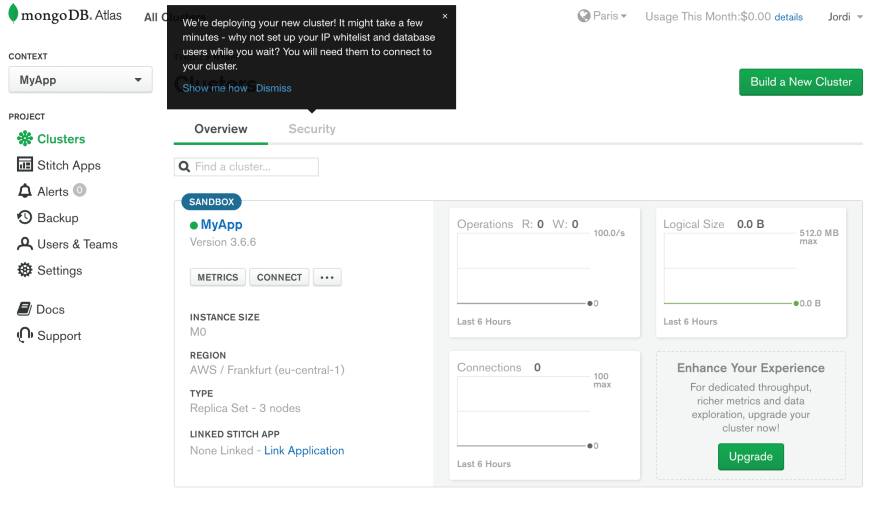Click AWS / Frankfurt (eu-central-1) region text
The height and width of the screenshot is (512, 880).
coord(267,370)
